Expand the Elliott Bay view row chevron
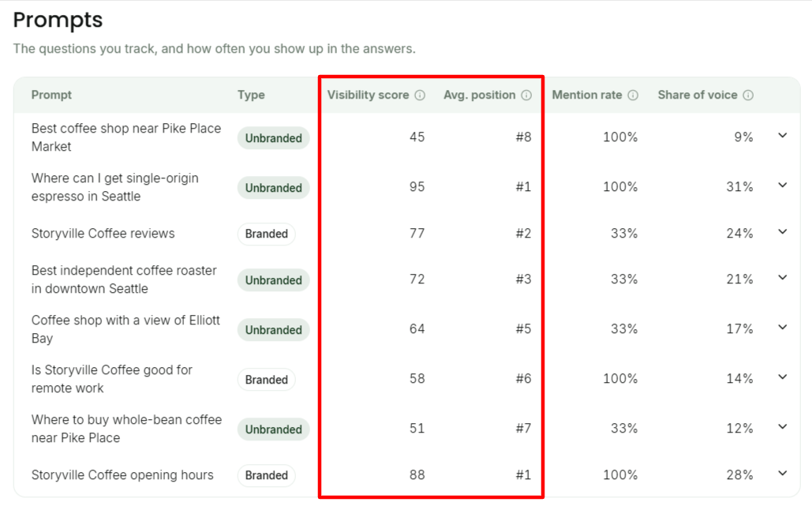The image size is (812, 506). (783, 328)
